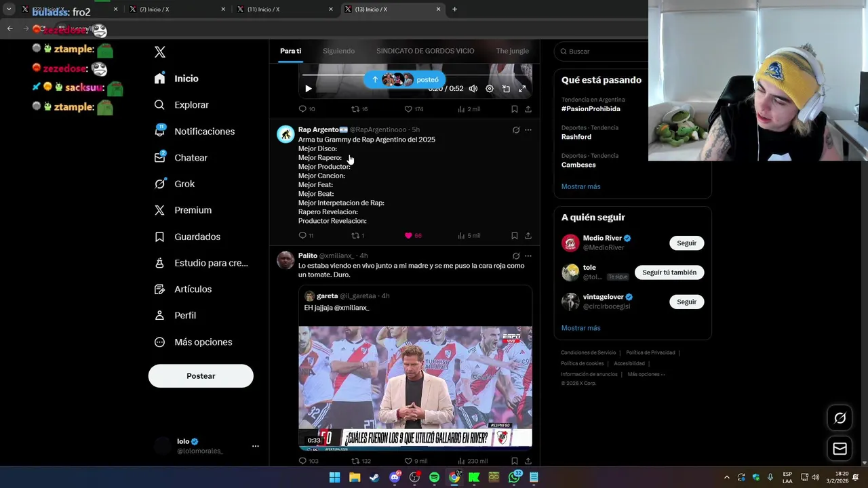Open #PasionProhibida trend
Screen dimensions: 868x488
tap(591, 108)
